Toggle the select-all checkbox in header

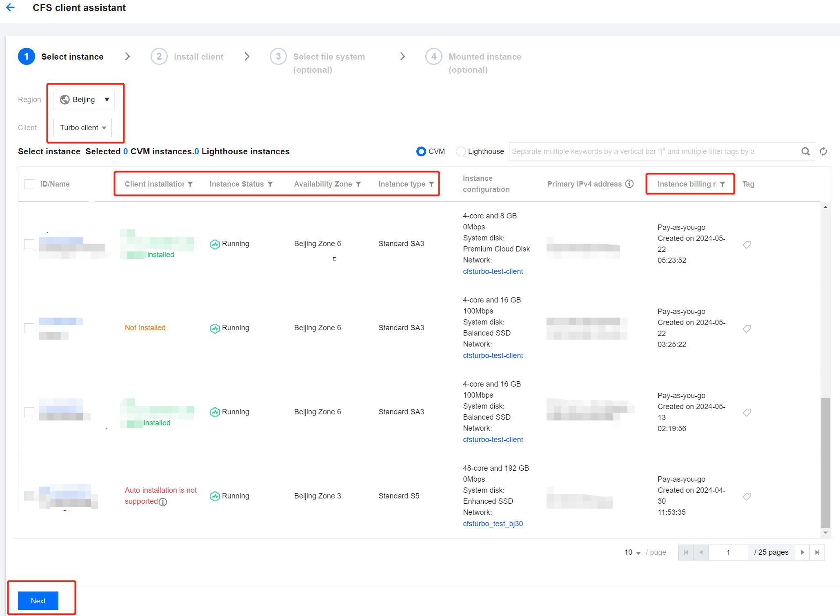pos(29,184)
